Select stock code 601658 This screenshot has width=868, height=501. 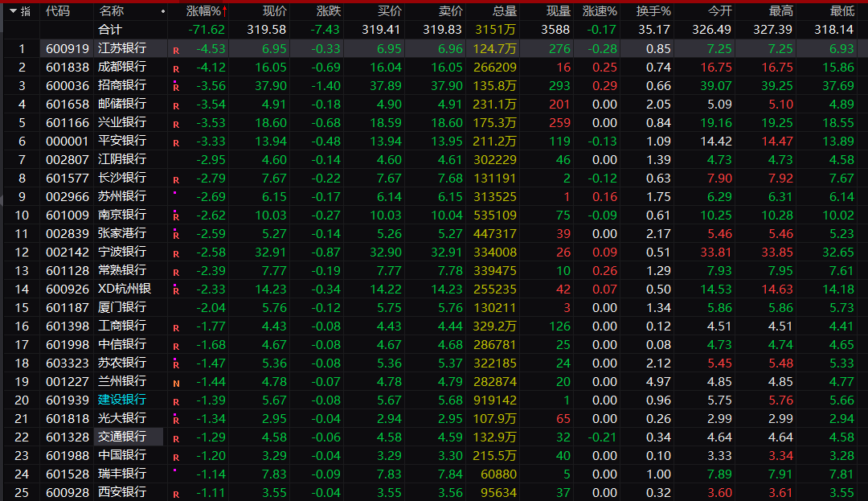click(x=67, y=104)
